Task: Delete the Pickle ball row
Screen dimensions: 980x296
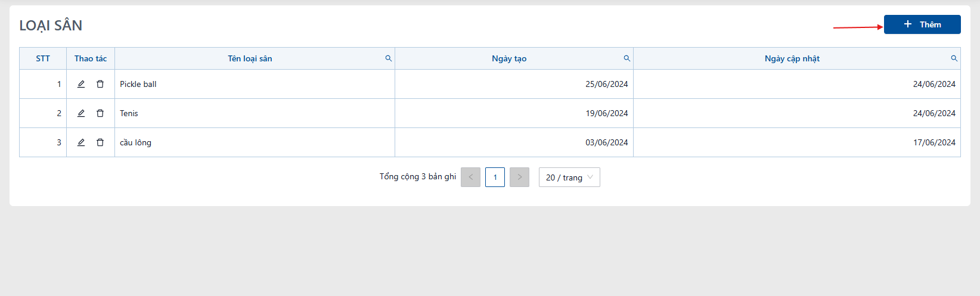Action: (100, 84)
